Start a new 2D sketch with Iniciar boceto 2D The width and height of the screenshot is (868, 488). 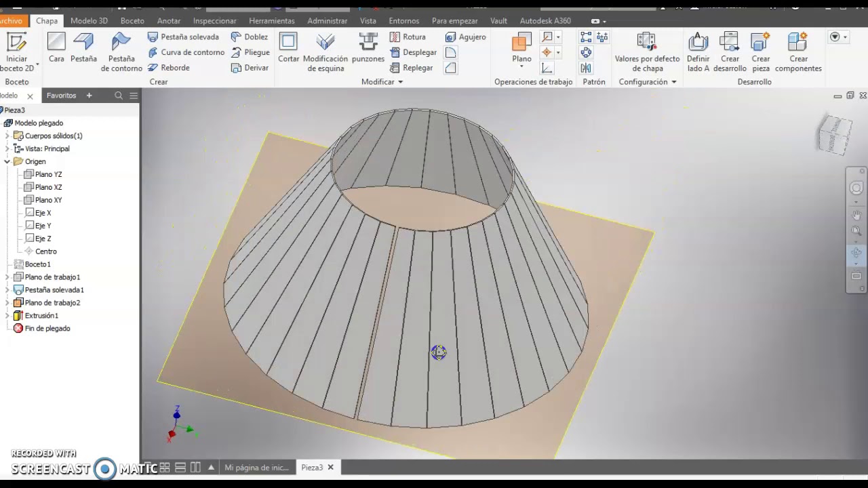[x=17, y=52]
